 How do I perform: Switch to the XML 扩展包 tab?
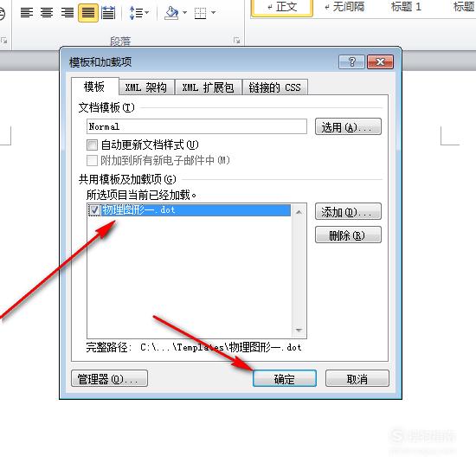[x=209, y=87]
